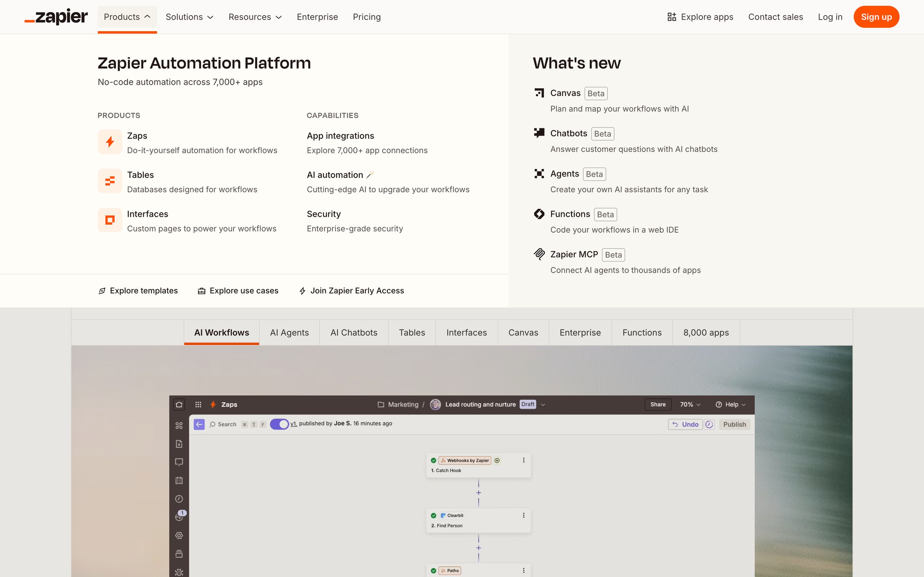Click the Search field in Zap editor
924x577 pixels.
point(223,424)
